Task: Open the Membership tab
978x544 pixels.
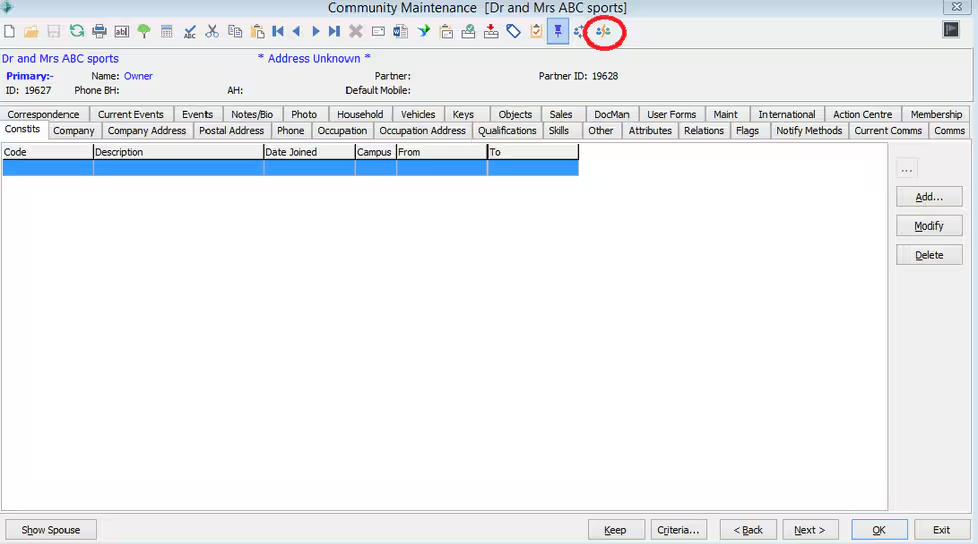Action: [936, 114]
